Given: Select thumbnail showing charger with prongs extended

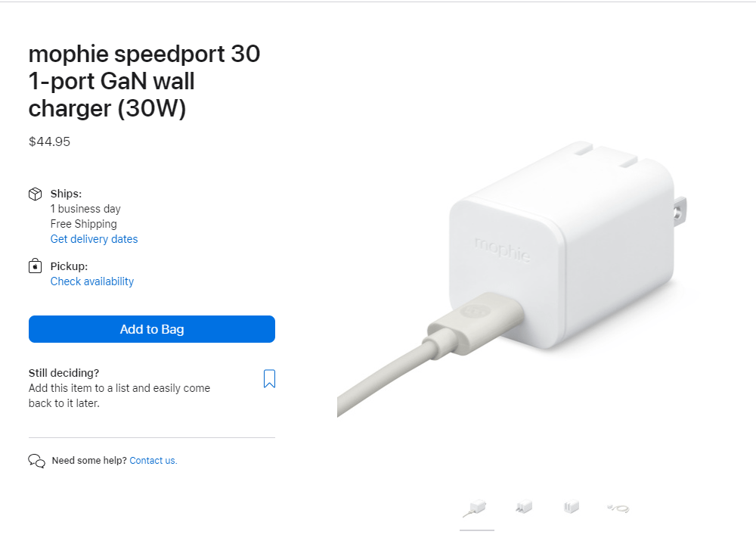Looking at the screenshot, I should coord(524,507).
